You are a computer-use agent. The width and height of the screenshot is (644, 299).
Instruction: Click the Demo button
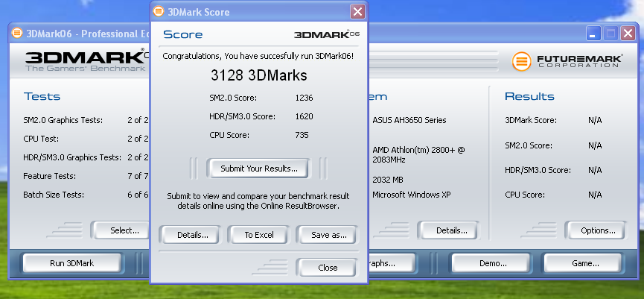pos(492,263)
